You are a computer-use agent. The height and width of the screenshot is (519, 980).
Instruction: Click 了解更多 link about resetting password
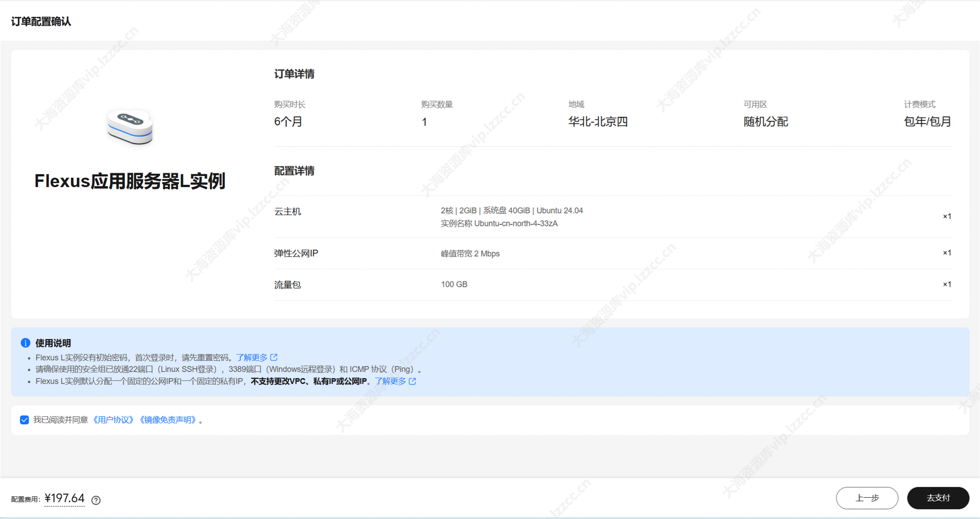251,358
